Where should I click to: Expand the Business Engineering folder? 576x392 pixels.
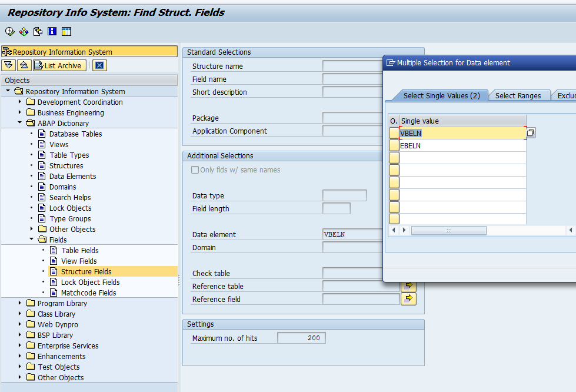click(20, 112)
